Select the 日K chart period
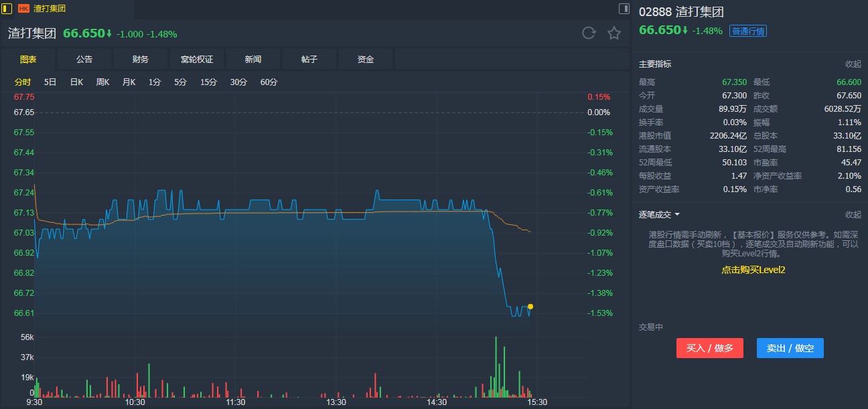868x409 pixels. pos(76,82)
